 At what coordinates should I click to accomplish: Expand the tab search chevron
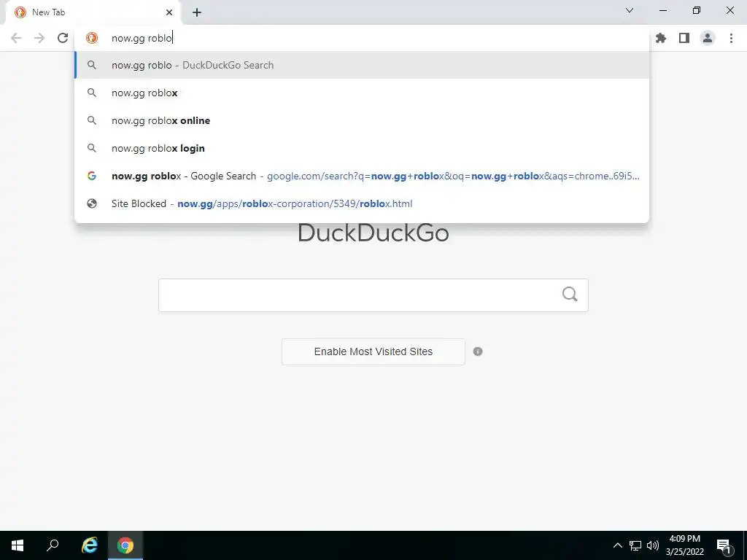click(x=630, y=10)
